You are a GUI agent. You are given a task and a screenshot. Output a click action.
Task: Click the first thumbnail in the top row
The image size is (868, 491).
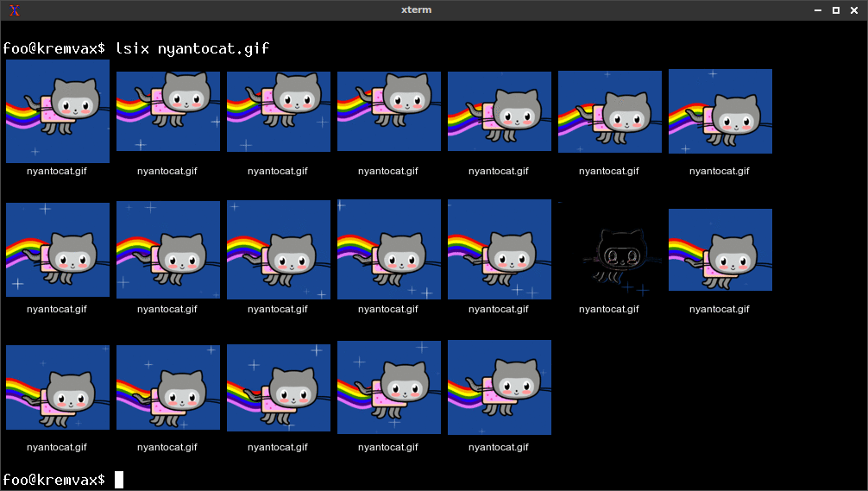coord(58,111)
